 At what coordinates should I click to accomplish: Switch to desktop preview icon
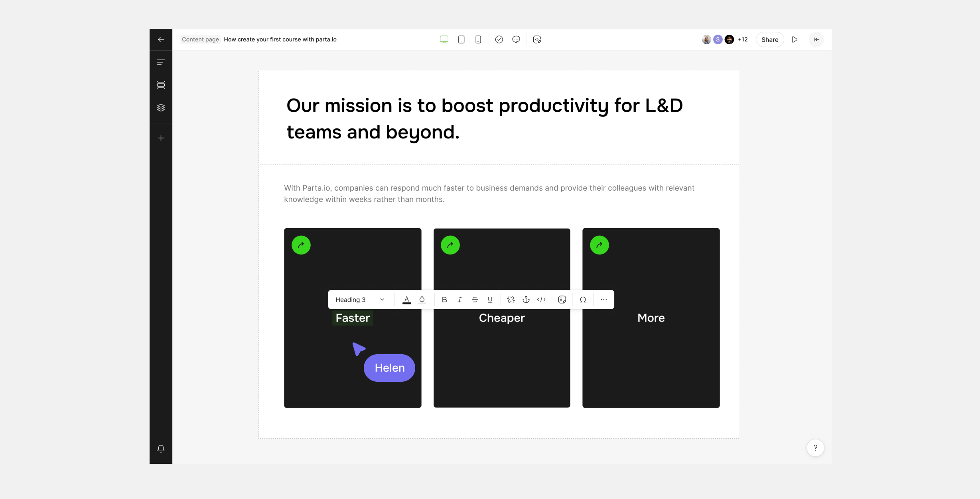[444, 39]
